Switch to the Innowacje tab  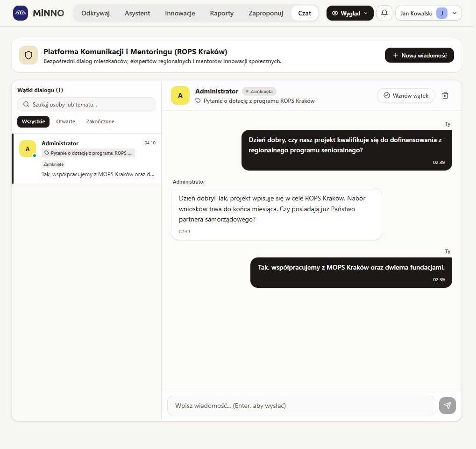point(180,13)
